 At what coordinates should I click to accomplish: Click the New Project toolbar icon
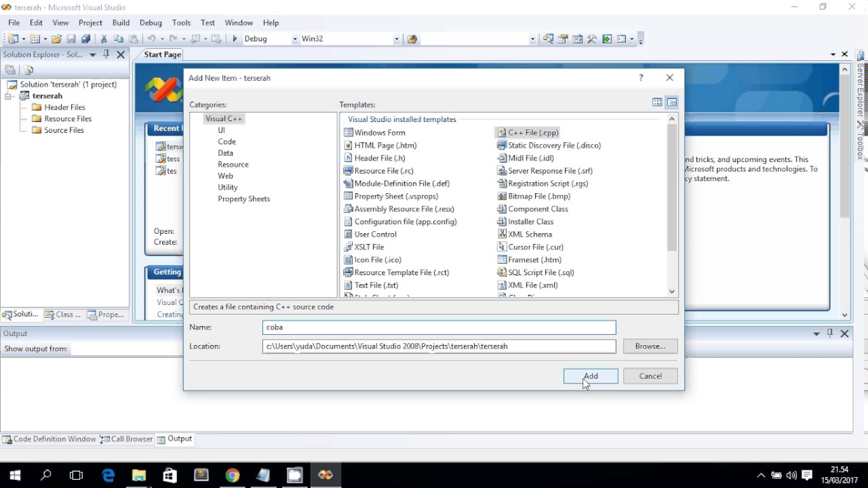pos(12,39)
